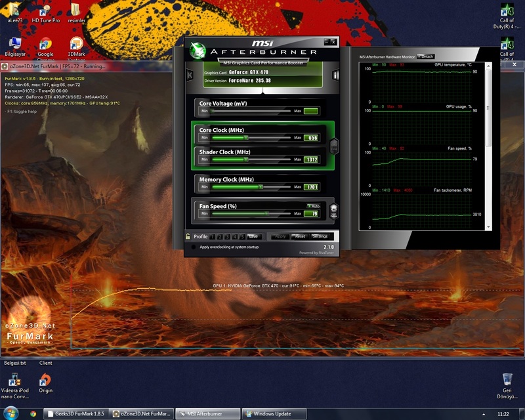Open the resimler desktop folder
This screenshot has width=525, height=420.
pos(76,12)
